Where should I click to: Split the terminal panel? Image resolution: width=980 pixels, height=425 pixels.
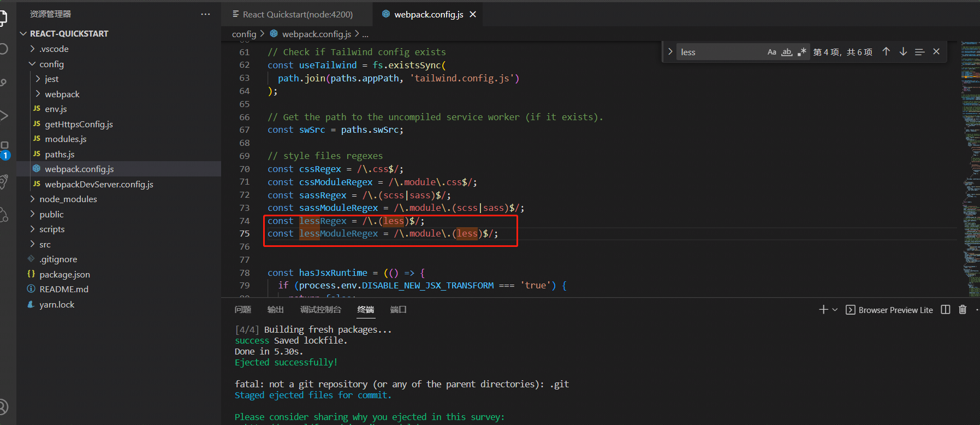click(946, 310)
